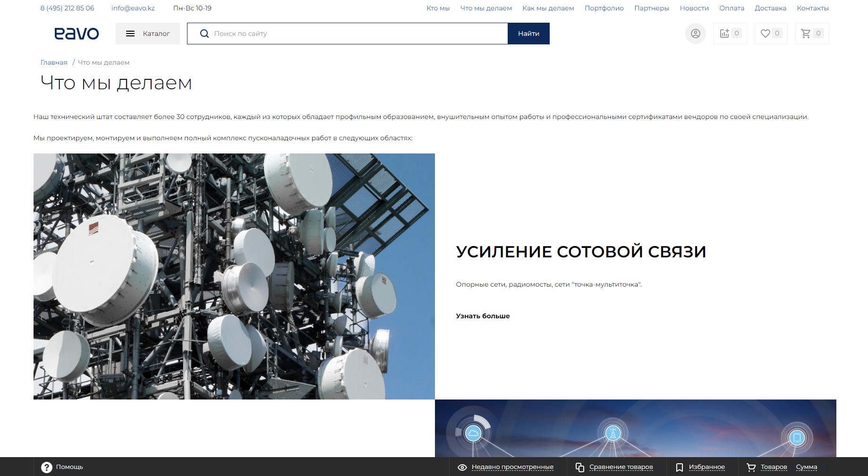
Task: Click the eye icon for recently viewed
Action: click(462, 467)
